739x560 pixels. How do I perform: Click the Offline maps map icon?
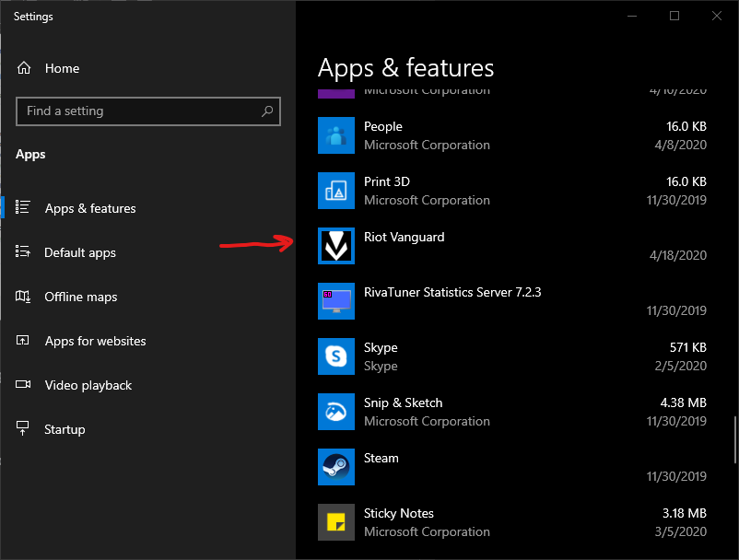click(23, 297)
